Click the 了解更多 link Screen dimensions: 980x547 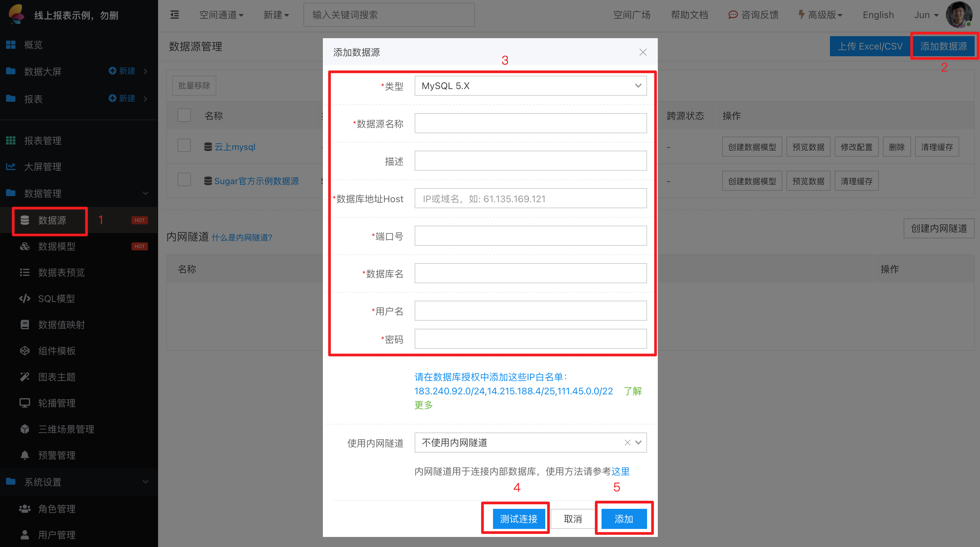click(632, 391)
